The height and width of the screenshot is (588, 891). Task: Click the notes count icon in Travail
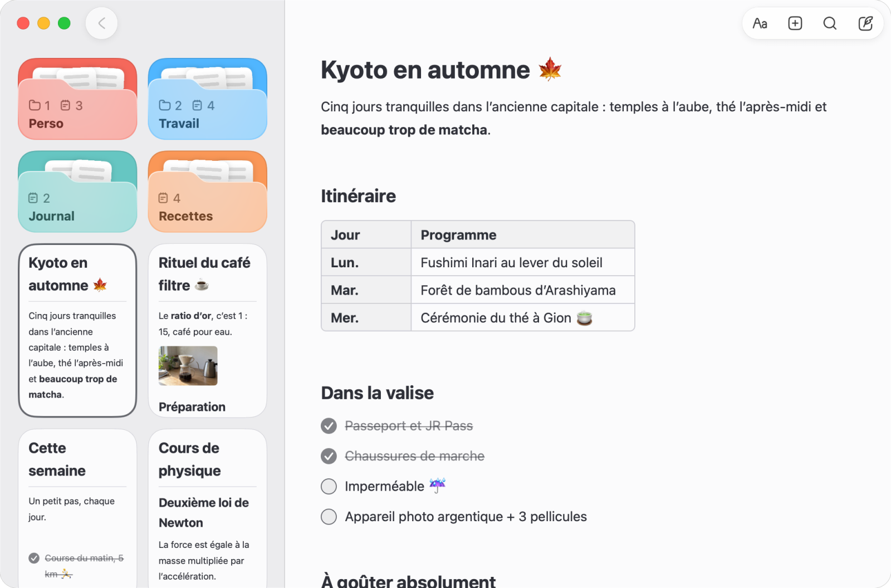click(197, 105)
